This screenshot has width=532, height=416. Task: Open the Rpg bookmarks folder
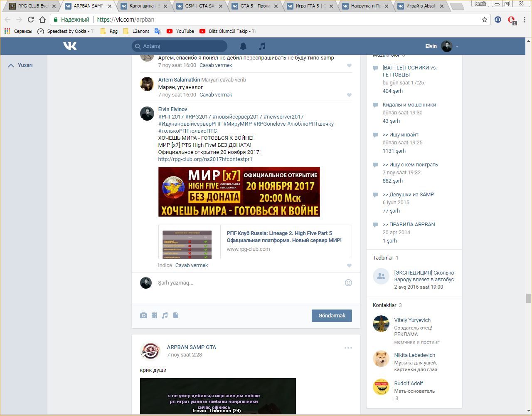click(x=109, y=31)
